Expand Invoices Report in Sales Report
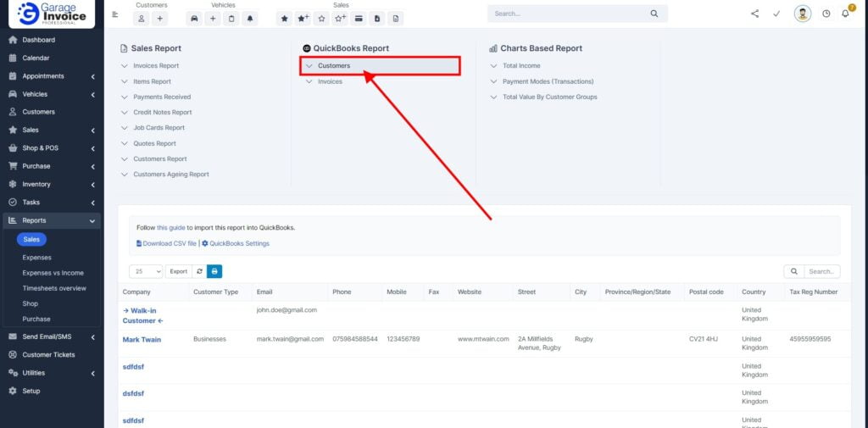This screenshot has width=868, height=428. [x=156, y=66]
